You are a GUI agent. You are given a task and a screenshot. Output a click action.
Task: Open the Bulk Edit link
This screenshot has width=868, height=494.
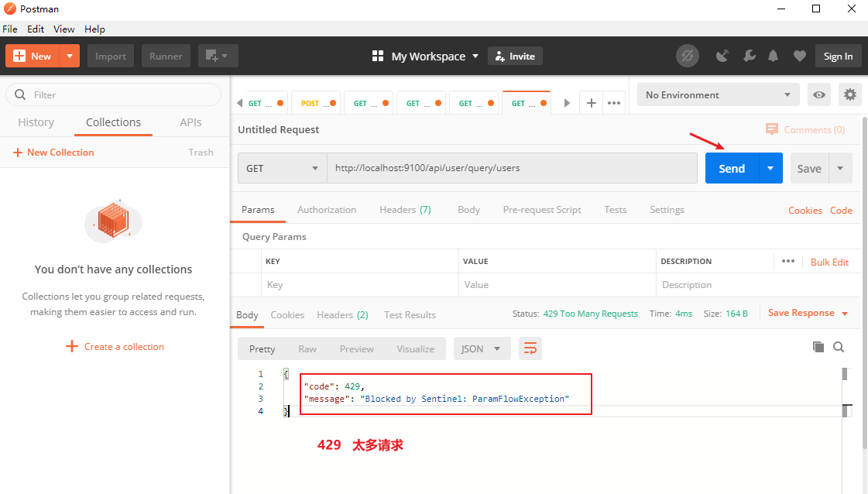point(829,262)
